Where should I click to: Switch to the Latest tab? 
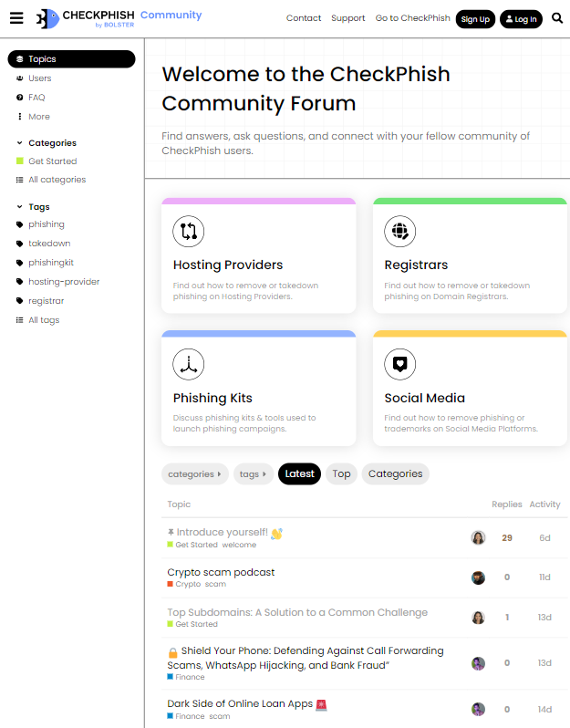click(x=299, y=474)
